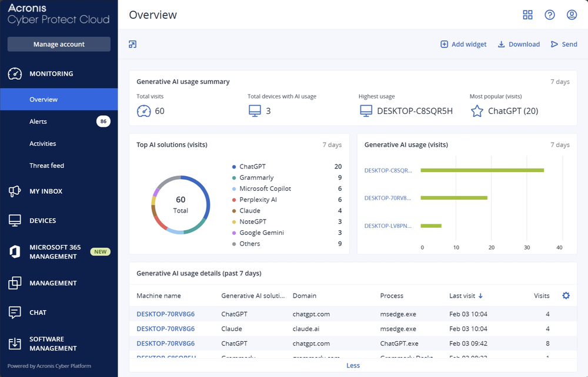The width and height of the screenshot is (588, 377).
Task: Collapse the table using the Less link
Action: tap(353, 365)
